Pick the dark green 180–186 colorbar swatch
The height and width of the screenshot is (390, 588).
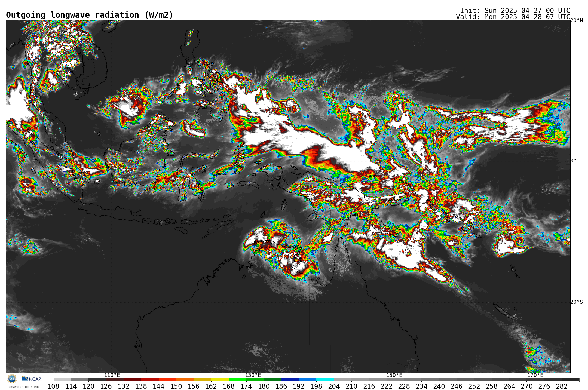(x=272, y=379)
